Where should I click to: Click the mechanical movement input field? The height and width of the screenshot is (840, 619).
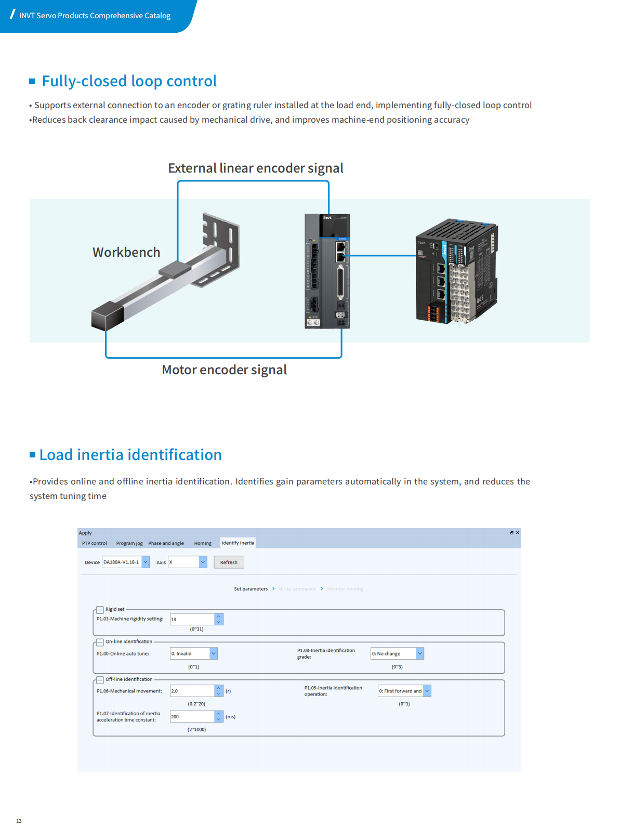click(x=192, y=691)
